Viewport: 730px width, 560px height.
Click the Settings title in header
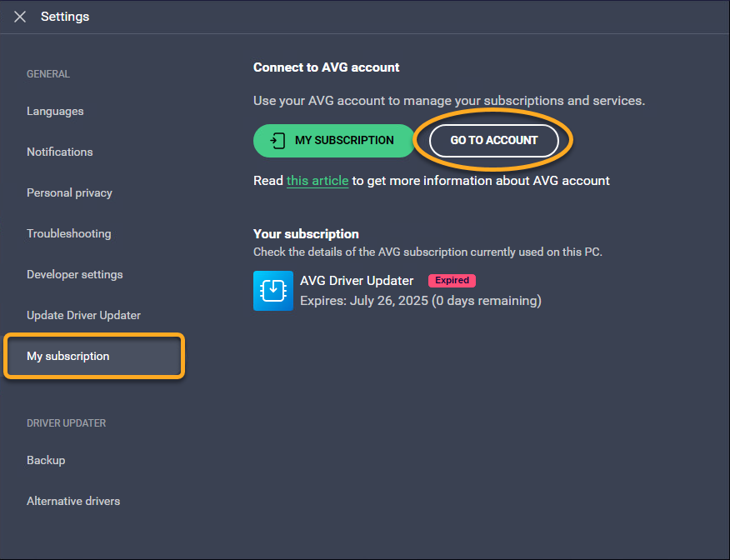[65, 17]
